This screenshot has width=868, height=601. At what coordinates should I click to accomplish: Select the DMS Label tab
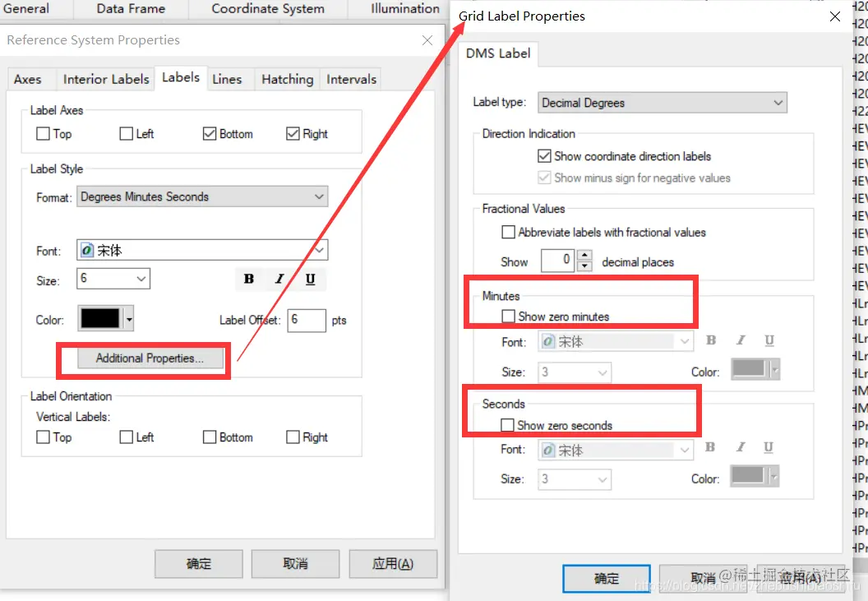[497, 53]
